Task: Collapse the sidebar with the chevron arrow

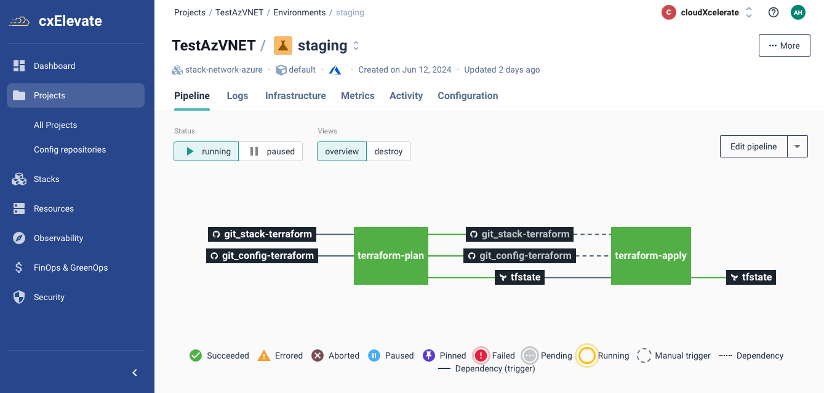Action: 135,373
